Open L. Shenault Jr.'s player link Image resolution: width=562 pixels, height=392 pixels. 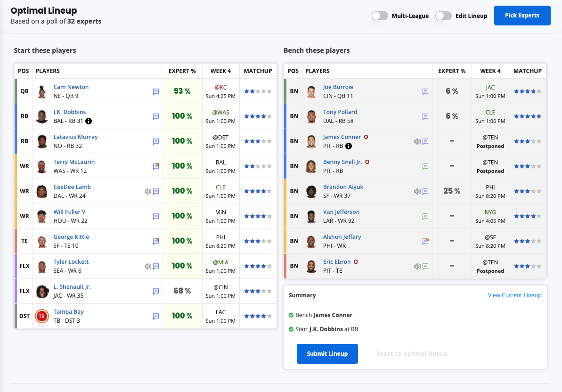(x=72, y=286)
